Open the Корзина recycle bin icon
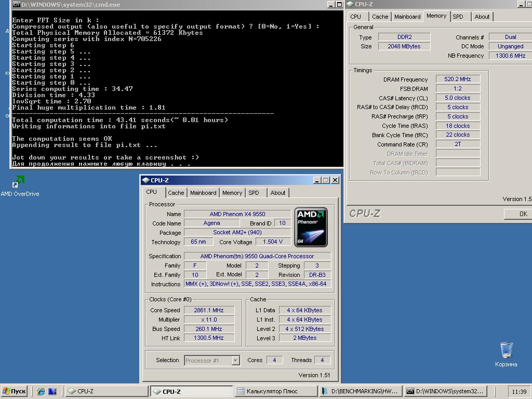 (506, 354)
